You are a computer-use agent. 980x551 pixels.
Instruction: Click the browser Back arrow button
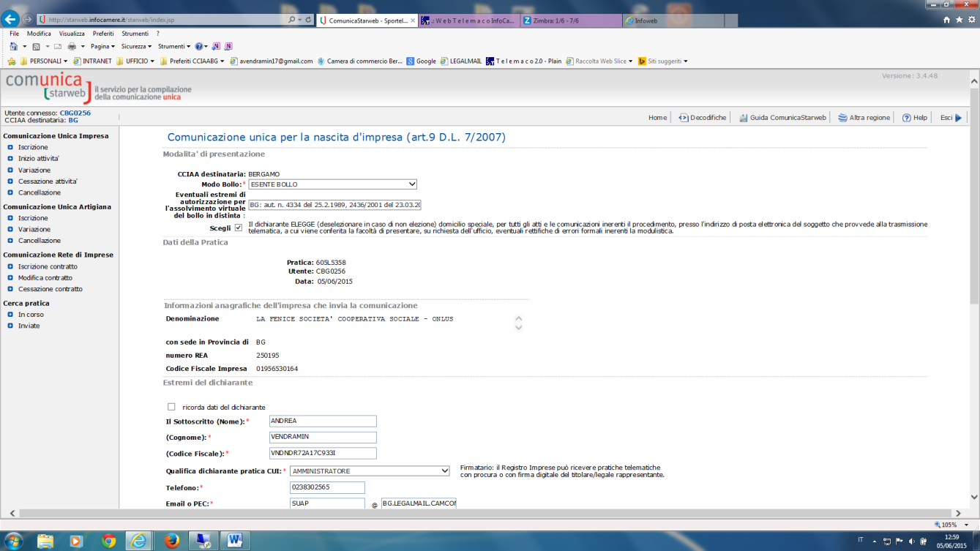(x=10, y=19)
